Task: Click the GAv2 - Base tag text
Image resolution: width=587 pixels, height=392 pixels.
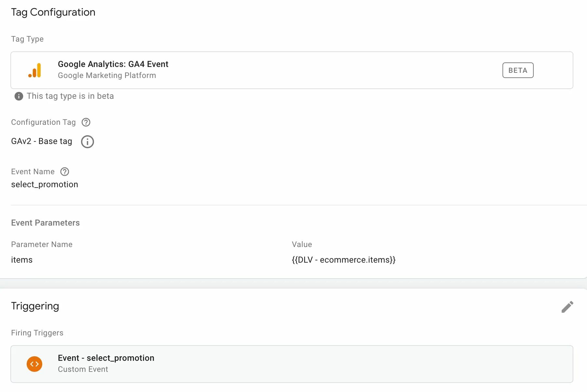Action: click(x=42, y=141)
